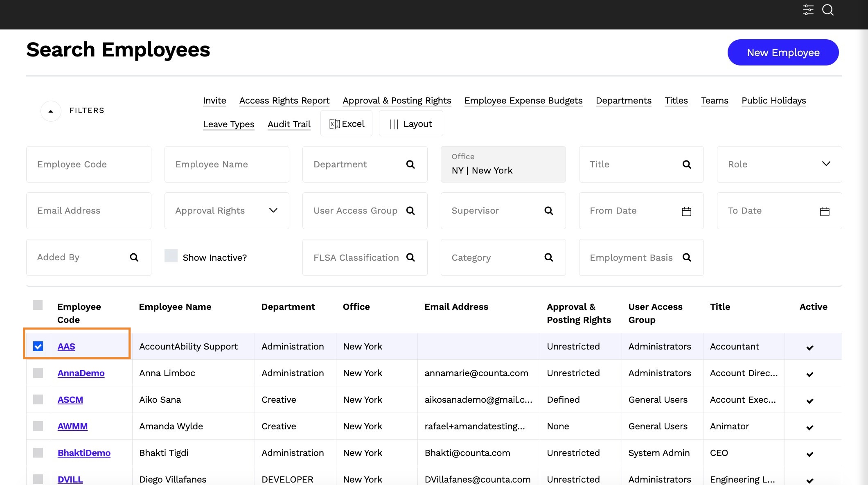The width and height of the screenshot is (868, 485).
Task: Open the BhaktiDemo employee link
Action: click(x=84, y=453)
